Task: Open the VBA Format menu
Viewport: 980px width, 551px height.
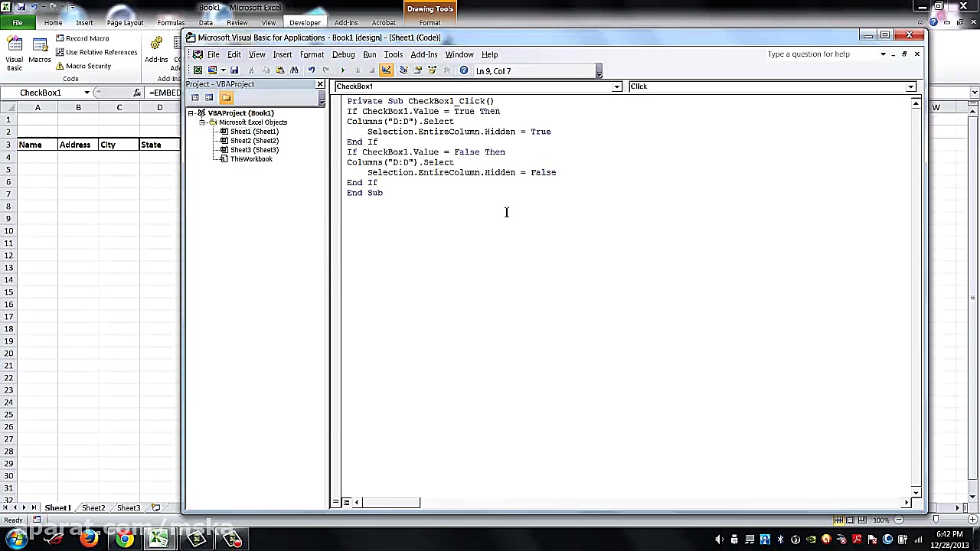Action: pyautogui.click(x=312, y=54)
